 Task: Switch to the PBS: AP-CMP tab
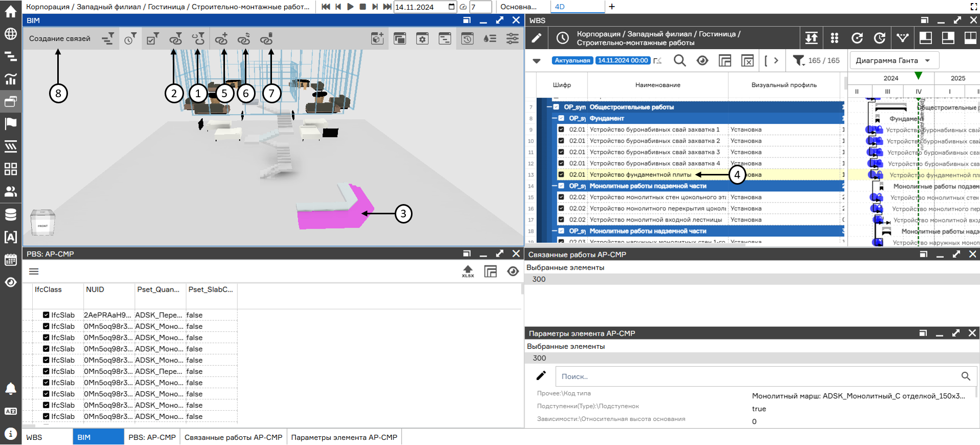[x=152, y=437]
